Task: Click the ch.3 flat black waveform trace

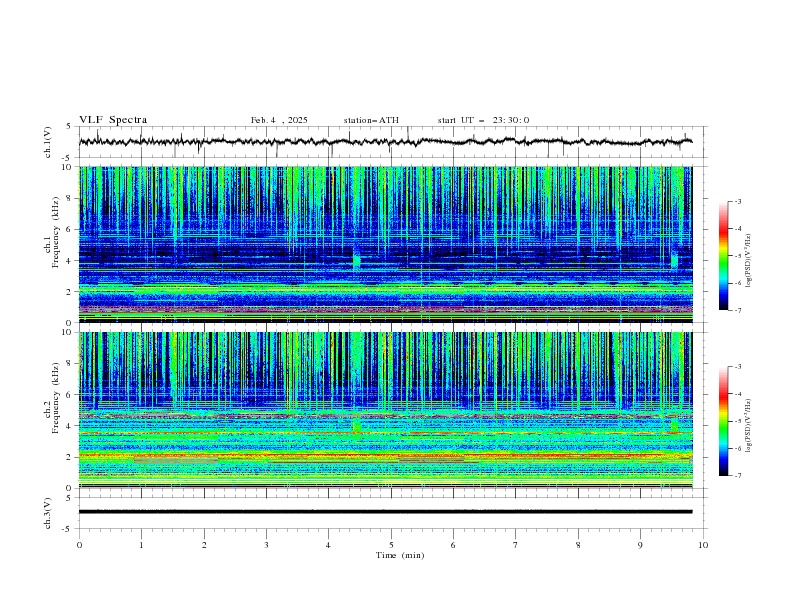Action: click(385, 512)
